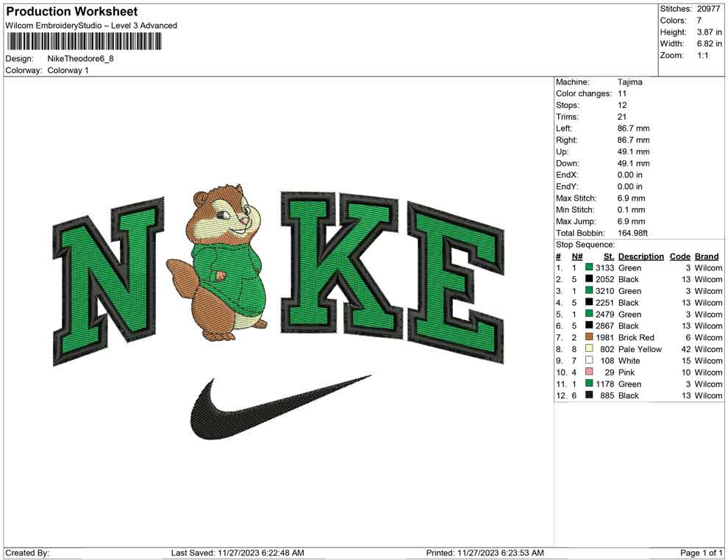Click design name 'NikeTheodore6_8'
Screen dimensions: 728x560
click(80, 59)
